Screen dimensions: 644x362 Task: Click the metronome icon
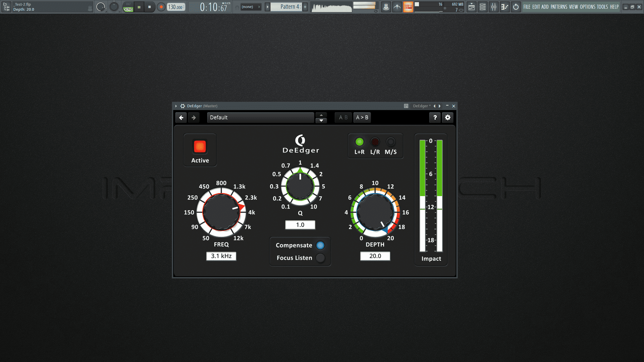386,7
